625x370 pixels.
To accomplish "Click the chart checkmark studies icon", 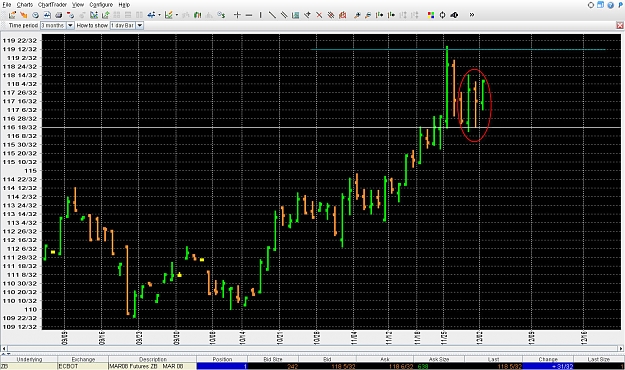I will click(x=169, y=15).
